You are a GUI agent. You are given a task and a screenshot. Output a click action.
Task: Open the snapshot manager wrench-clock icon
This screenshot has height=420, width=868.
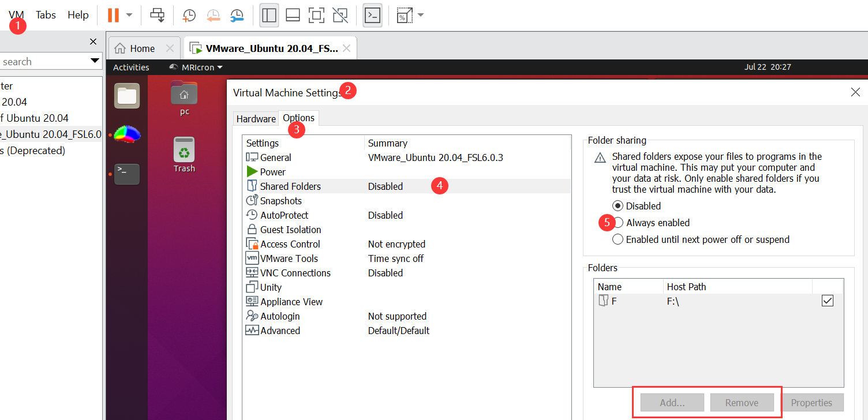click(x=237, y=16)
